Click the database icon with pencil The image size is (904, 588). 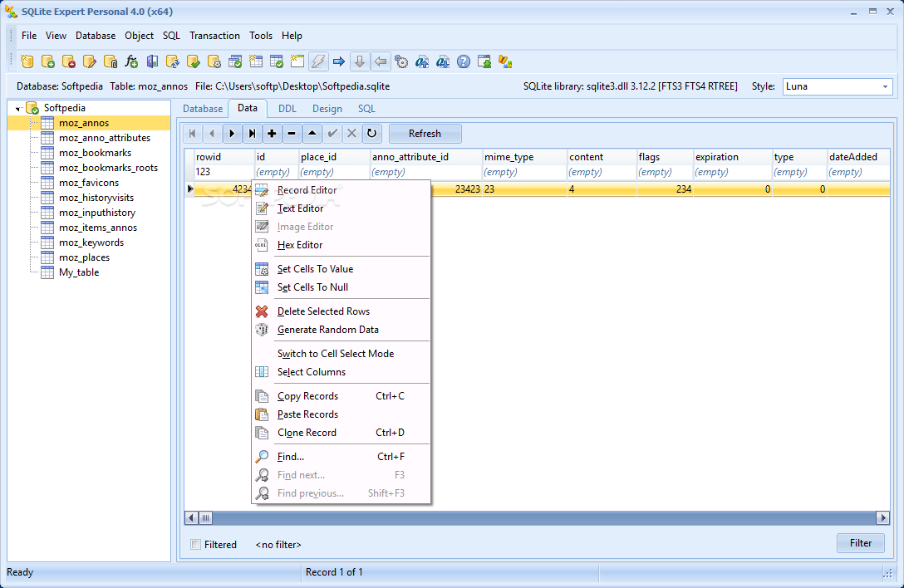click(x=90, y=61)
